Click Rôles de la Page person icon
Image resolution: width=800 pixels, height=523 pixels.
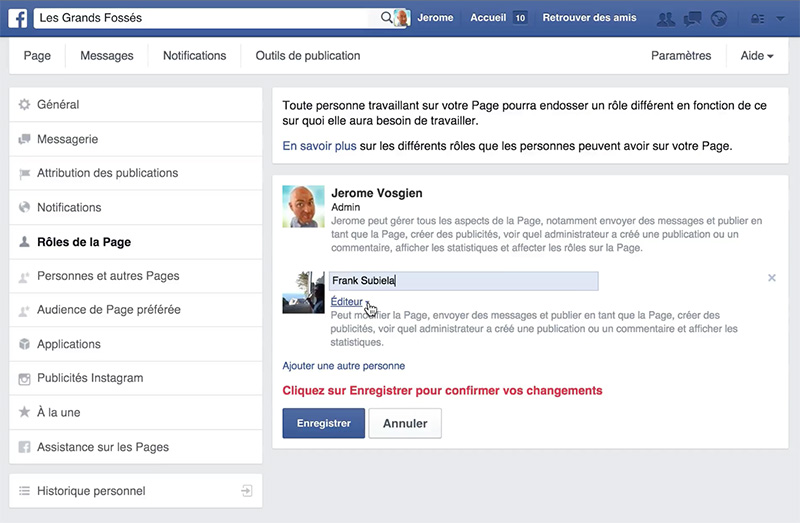click(x=24, y=242)
